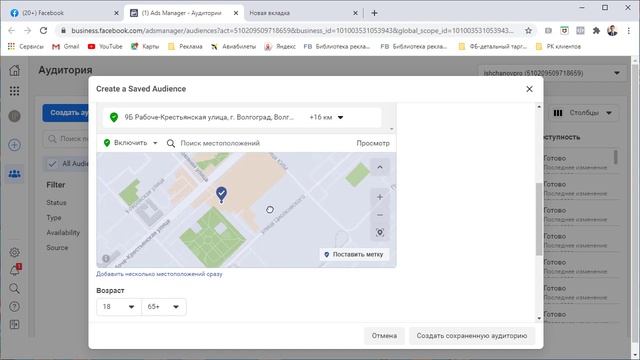Click Создать сохраненную аудиторию button

pyautogui.click(x=472, y=336)
